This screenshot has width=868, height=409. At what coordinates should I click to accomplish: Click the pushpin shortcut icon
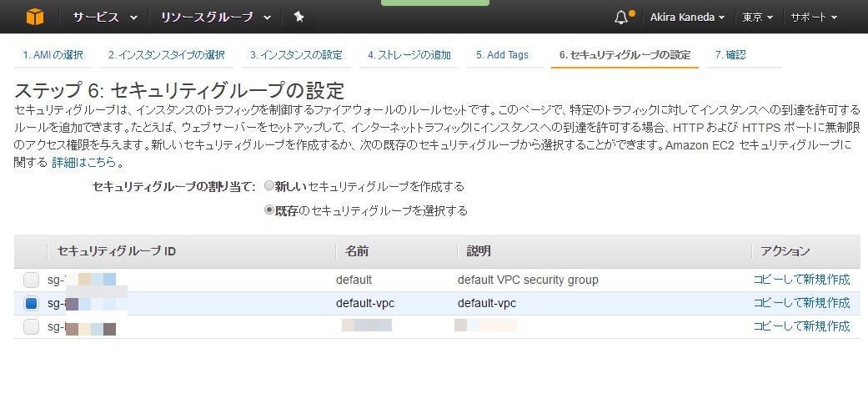[299, 17]
